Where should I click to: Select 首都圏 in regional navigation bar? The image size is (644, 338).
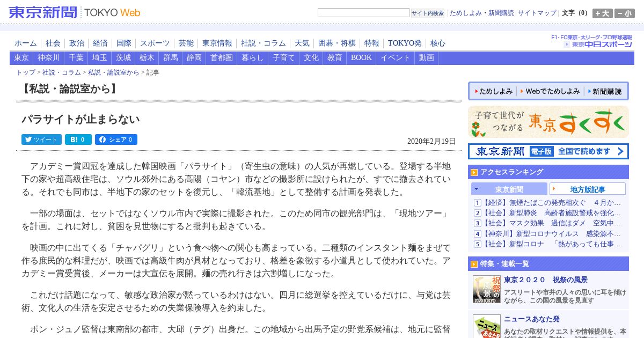click(222, 58)
